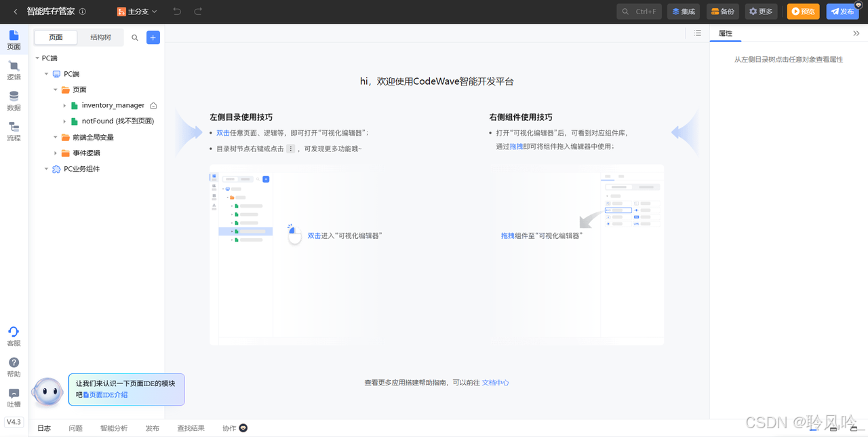Click the 左侧目录使用技巧 heading

point(241,117)
